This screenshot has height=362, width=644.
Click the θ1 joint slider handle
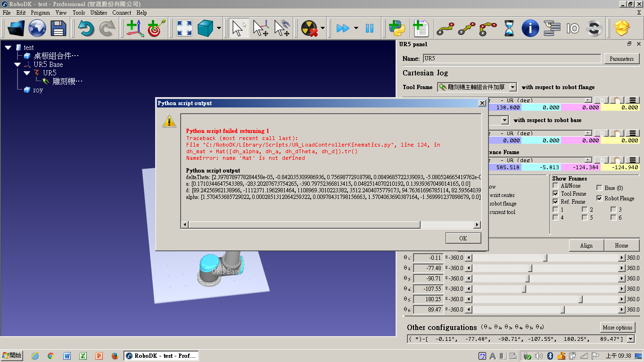[x=545, y=258]
